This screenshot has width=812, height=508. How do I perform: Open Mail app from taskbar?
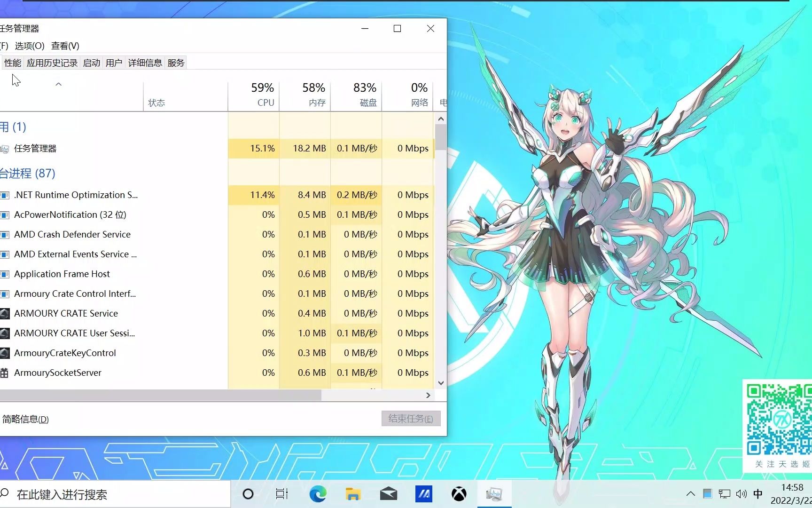point(389,494)
